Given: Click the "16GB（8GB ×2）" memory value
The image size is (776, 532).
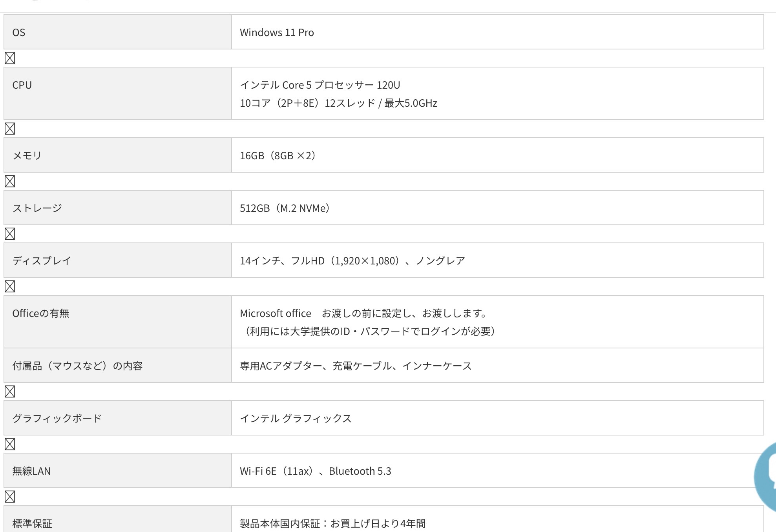Looking at the screenshot, I should 278,156.
